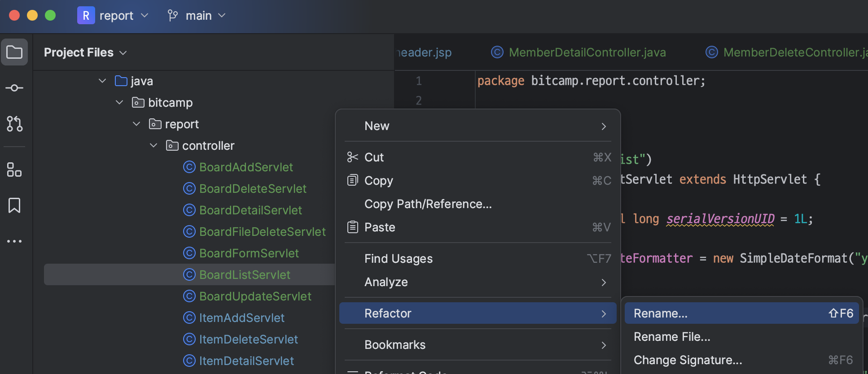Click the clipboard icon beside Paste
The height and width of the screenshot is (374, 868).
coord(353,227)
